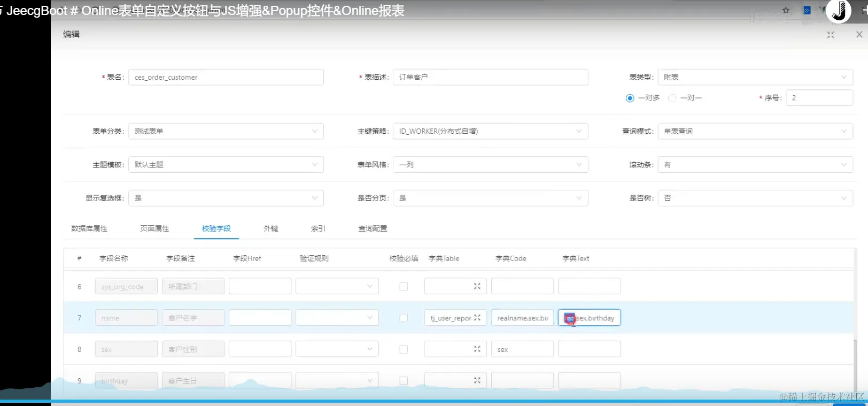Open the 表单风格 dropdown
This screenshot has height=406, width=868.
tap(491, 165)
